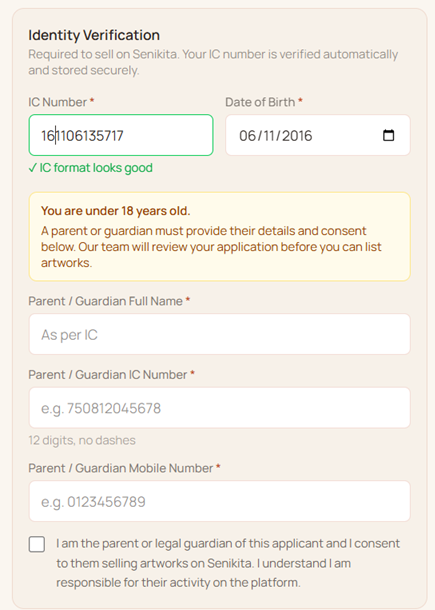Screen dimensions: 435x610
Task: Click the 'You are under 18 years old' warning
Action: 116,211
